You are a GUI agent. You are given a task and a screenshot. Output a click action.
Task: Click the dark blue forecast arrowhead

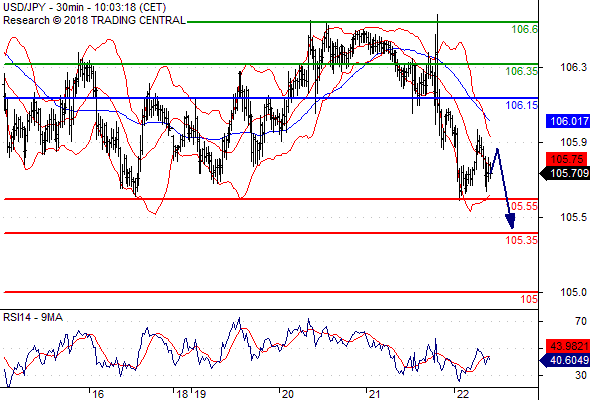point(510,221)
